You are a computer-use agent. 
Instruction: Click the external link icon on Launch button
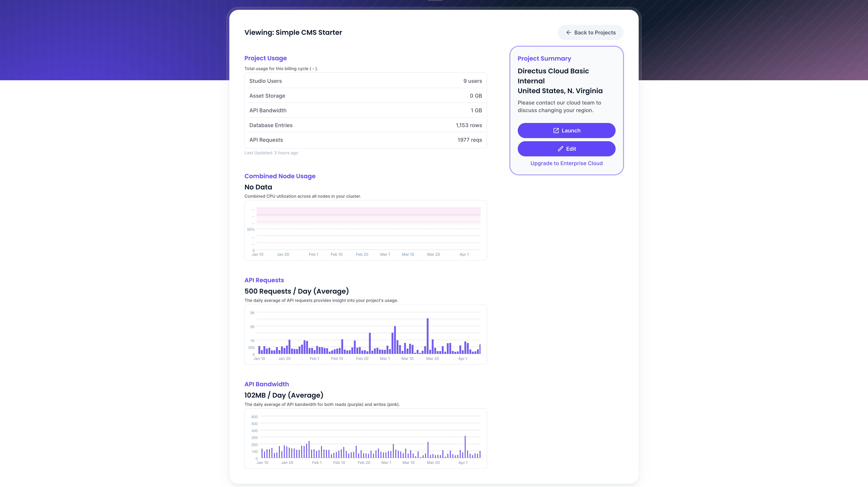[556, 131]
